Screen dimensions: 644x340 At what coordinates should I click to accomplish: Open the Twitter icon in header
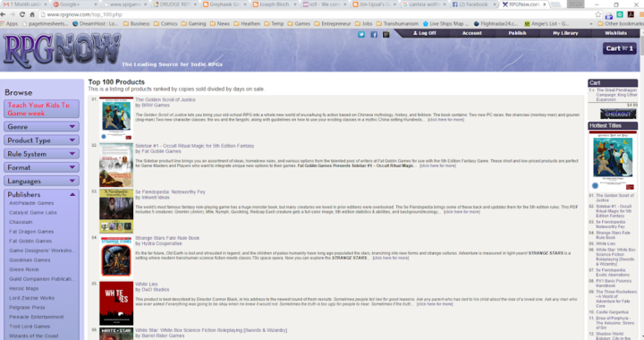click(x=361, y=35)
